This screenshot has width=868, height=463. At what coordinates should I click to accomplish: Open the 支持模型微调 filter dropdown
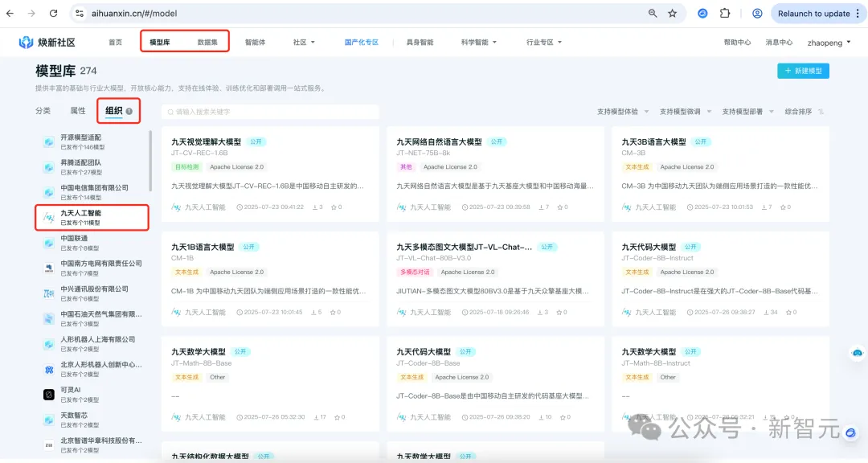[686, 111]
